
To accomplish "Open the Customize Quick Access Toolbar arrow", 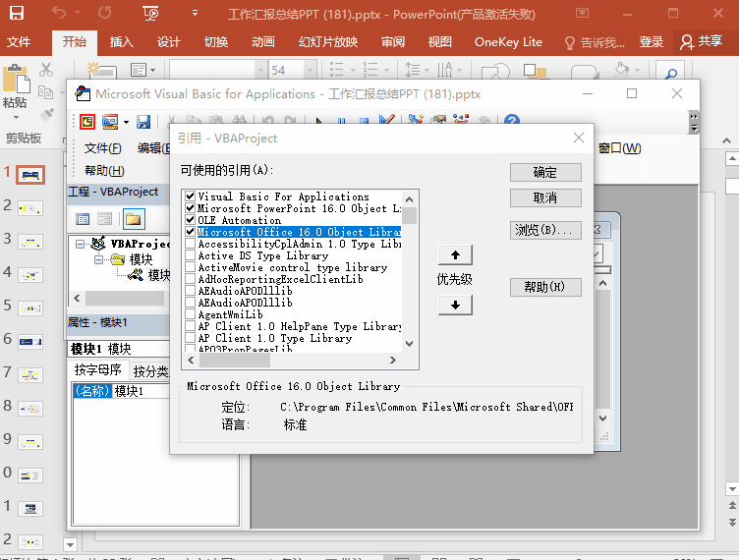I will [x=195, y=13].
